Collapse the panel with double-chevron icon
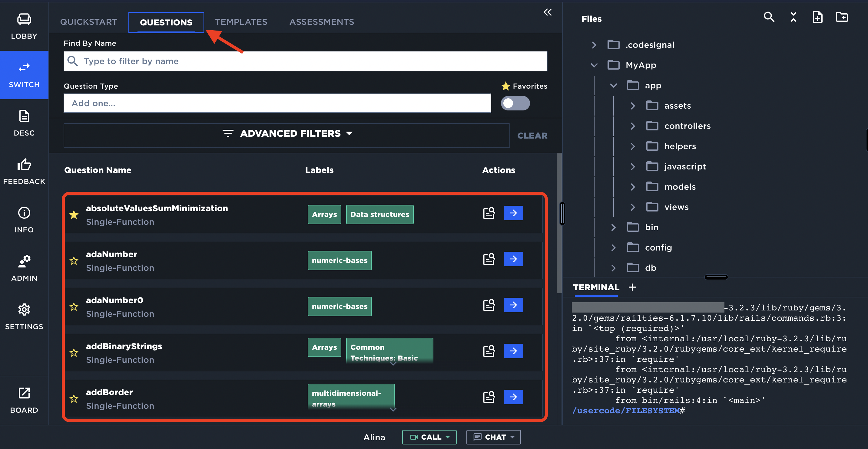The width and height of the screenshot is (868, 449). (x=548, y=12)
